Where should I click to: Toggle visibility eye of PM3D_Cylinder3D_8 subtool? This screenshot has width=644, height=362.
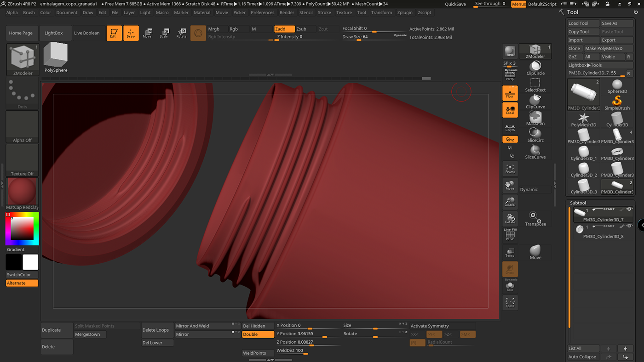pyautogui.click(x=629, y=226)
